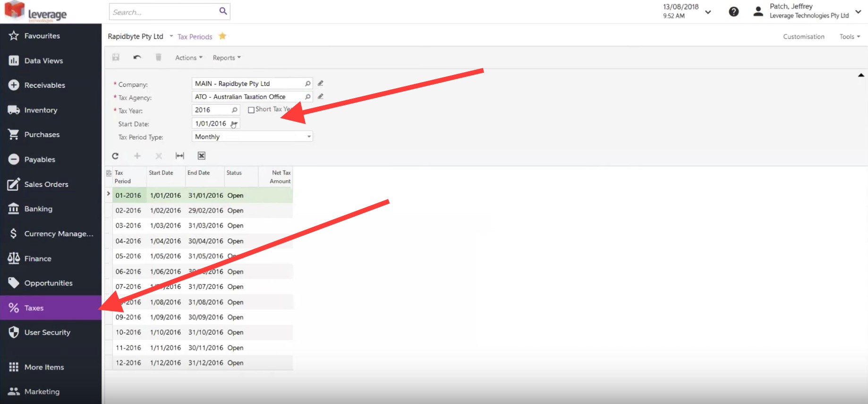The image size is (868, 404).
Task: Add a row with plus icon
Action: 137,156
